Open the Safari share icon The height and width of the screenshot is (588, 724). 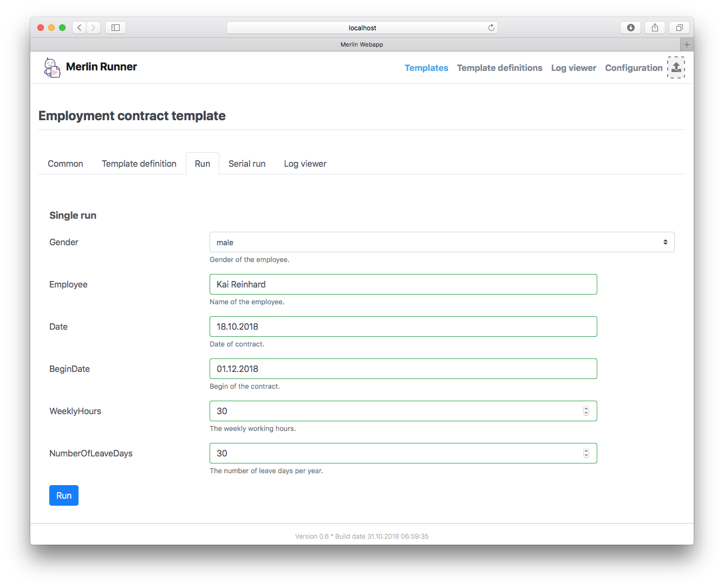655,27
